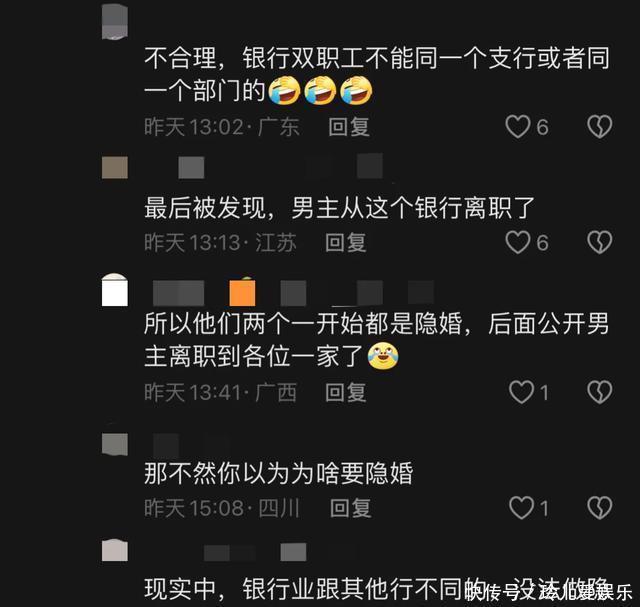Select comment text about 银行双职工
640x607 pixels.
[x=377, y=74]
